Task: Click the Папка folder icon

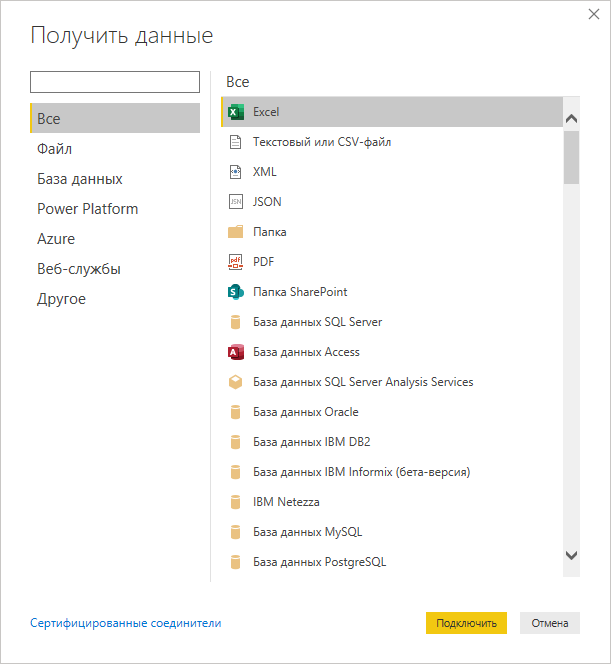Action: (235, 232)
